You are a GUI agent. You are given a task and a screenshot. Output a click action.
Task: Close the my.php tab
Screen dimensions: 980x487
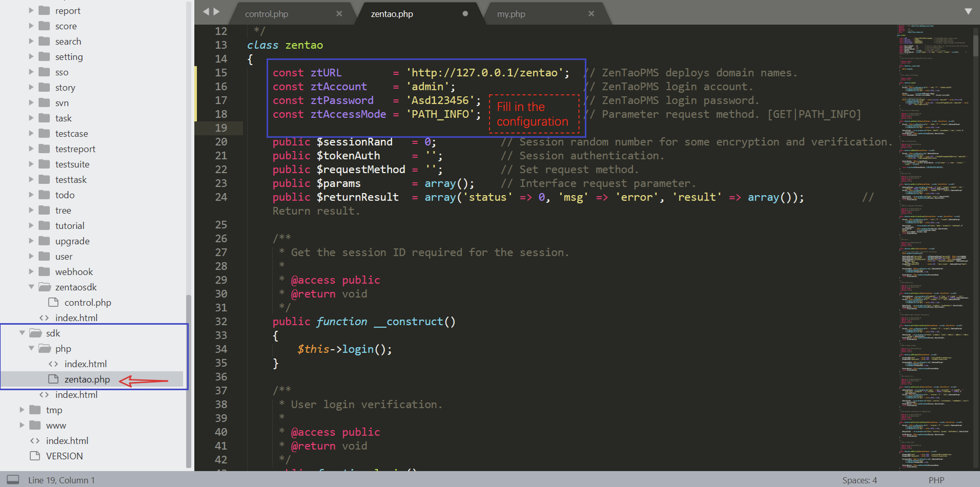591,14
